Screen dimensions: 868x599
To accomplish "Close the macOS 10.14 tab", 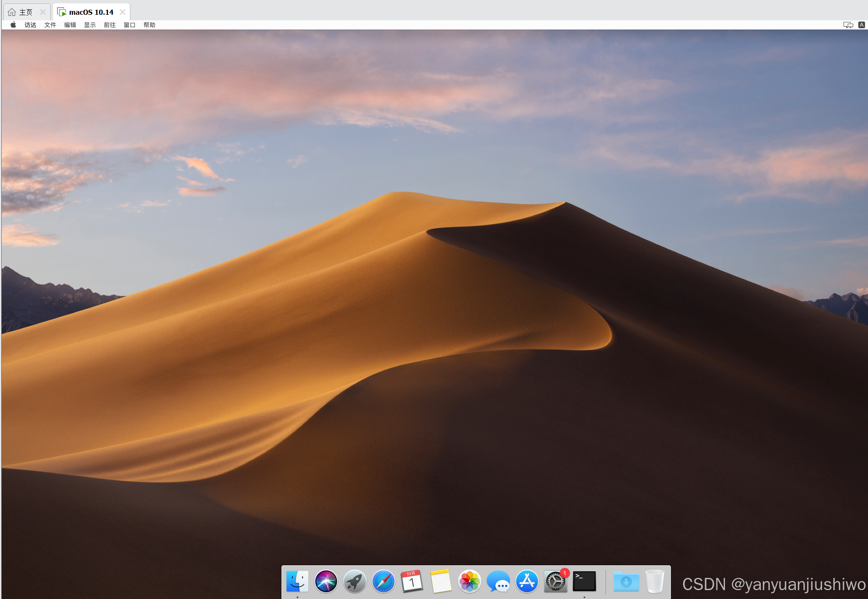I will coord(122,12).
